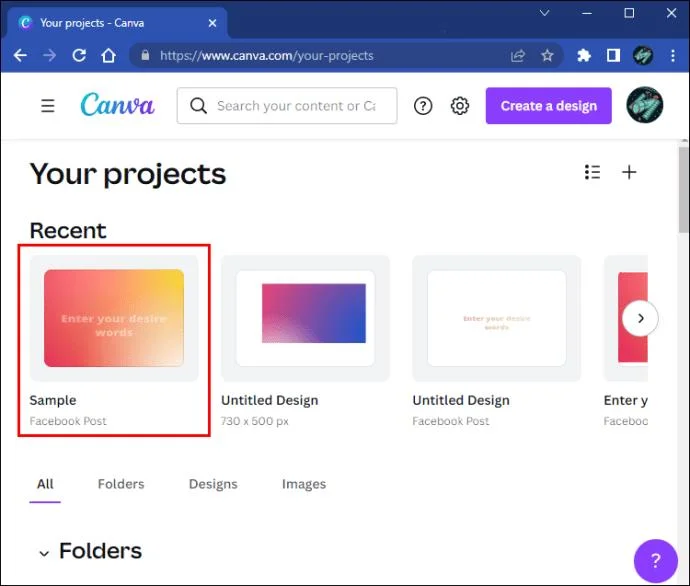
Task: Click the search magnifier icon
Action: [x=198, y=106]
